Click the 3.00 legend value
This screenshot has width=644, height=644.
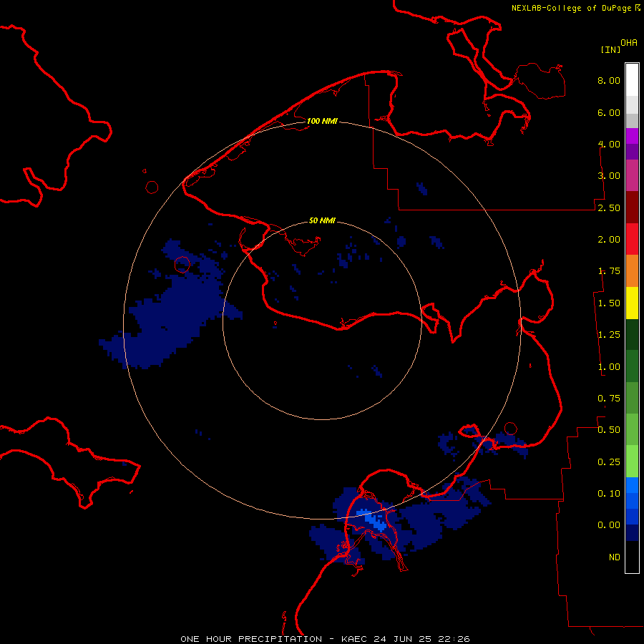click(x=609, y=176)
